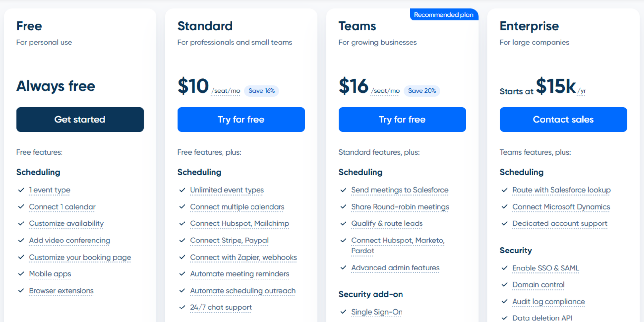Click Unlimited event types under Standard

tap(227, 190)
